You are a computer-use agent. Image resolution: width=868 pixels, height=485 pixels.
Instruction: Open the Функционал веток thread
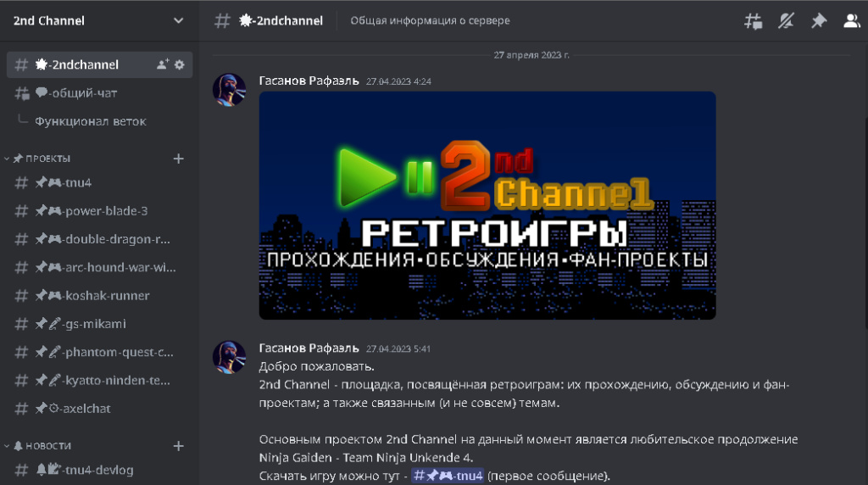[90, 121]
